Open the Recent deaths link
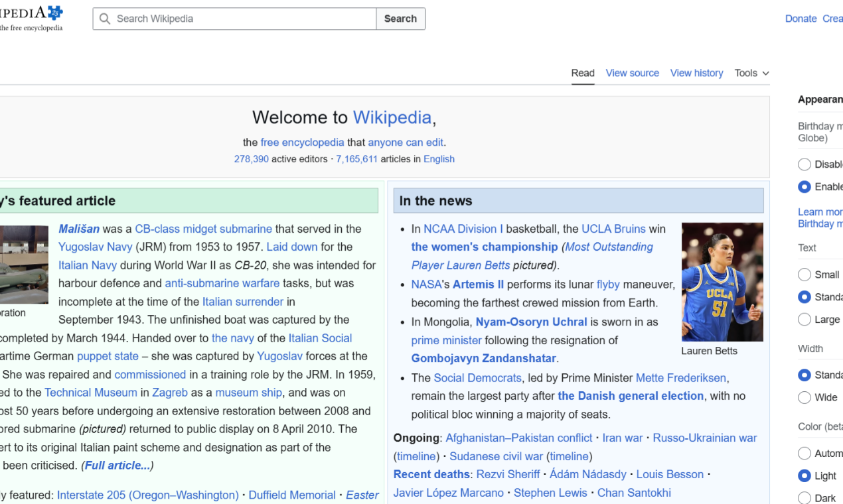The height and width of the screenshot is (504, 843). tap(431, 474)
